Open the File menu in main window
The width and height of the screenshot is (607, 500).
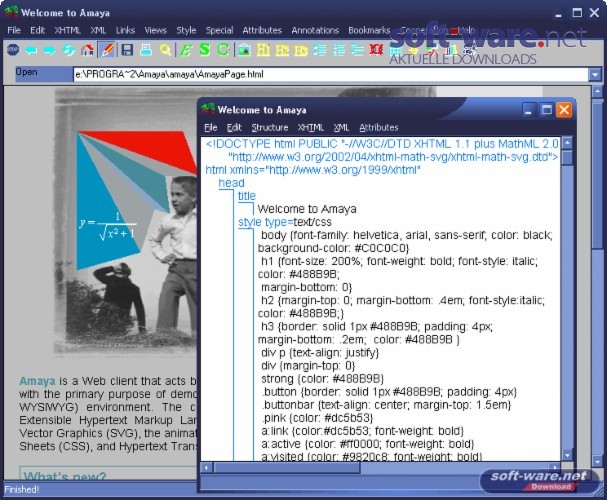[14, 30]
